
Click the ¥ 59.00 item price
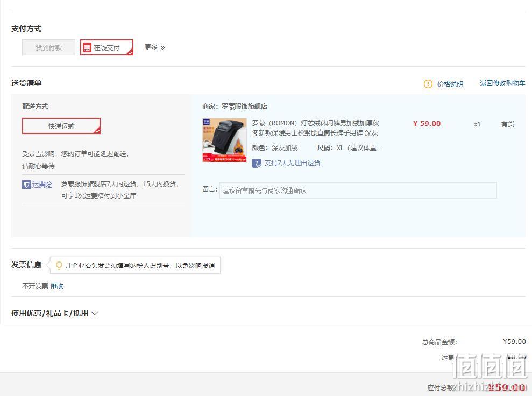click(427, 124)
